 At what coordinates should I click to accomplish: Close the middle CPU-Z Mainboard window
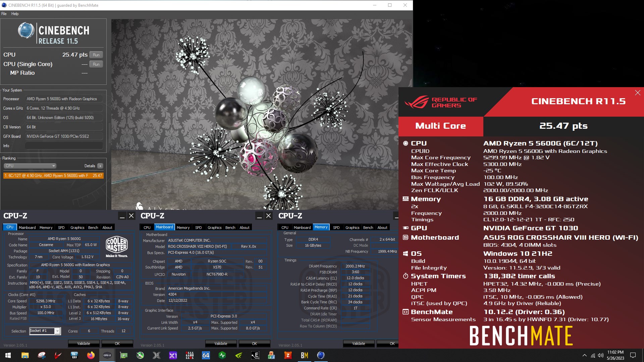pos(268,216)
